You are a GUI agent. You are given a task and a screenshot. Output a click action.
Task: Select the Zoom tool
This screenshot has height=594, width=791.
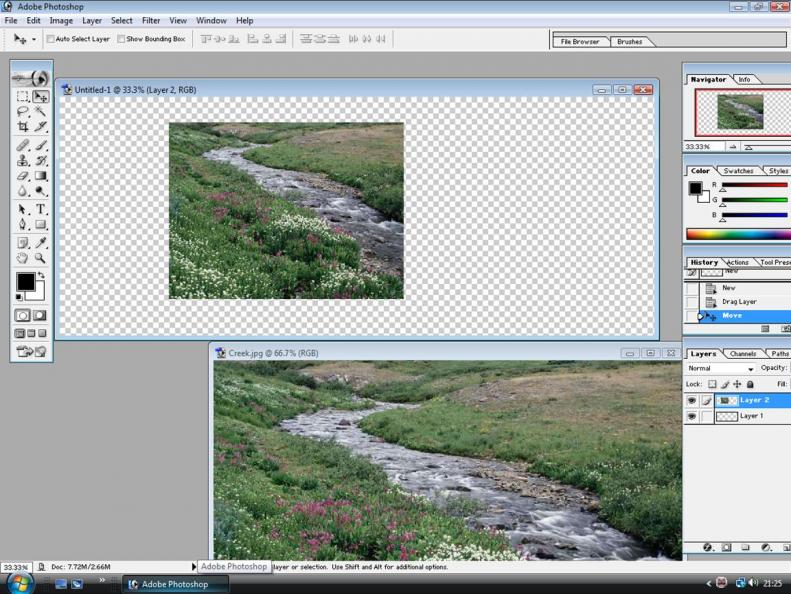point(40,258)
